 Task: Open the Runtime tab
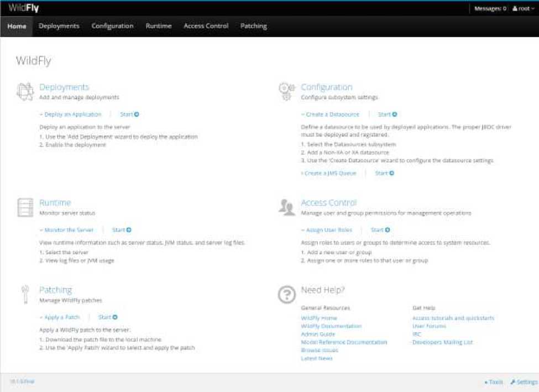(x=159, y=26)
